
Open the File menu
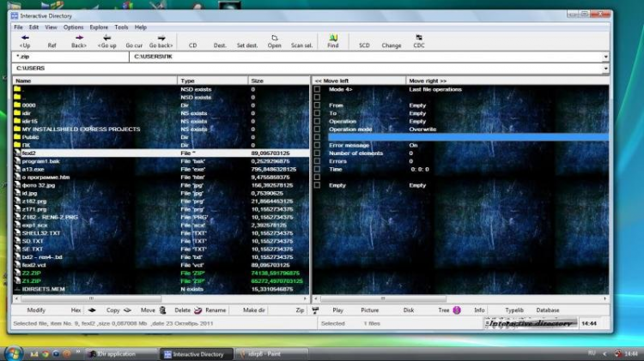(x=19, y=27)
